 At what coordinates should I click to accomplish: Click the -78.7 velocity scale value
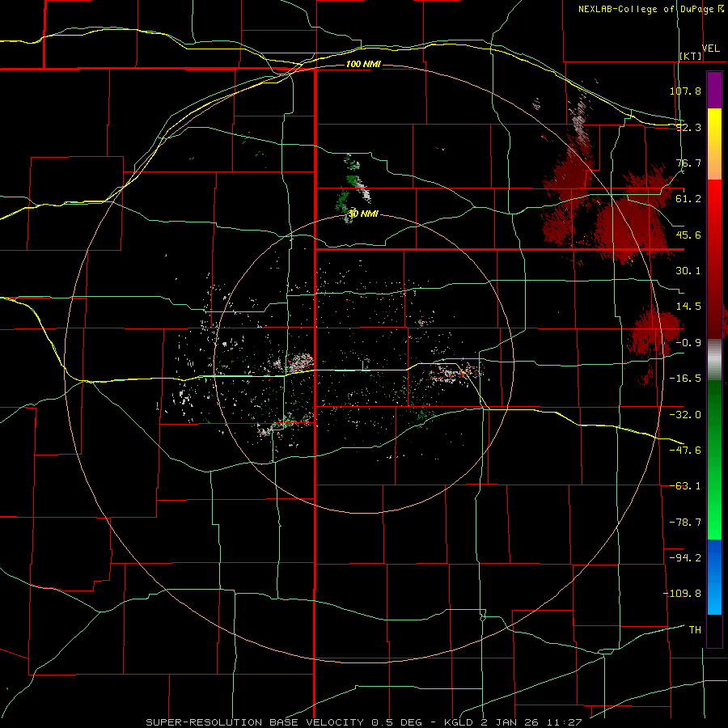tap(685, 523)
